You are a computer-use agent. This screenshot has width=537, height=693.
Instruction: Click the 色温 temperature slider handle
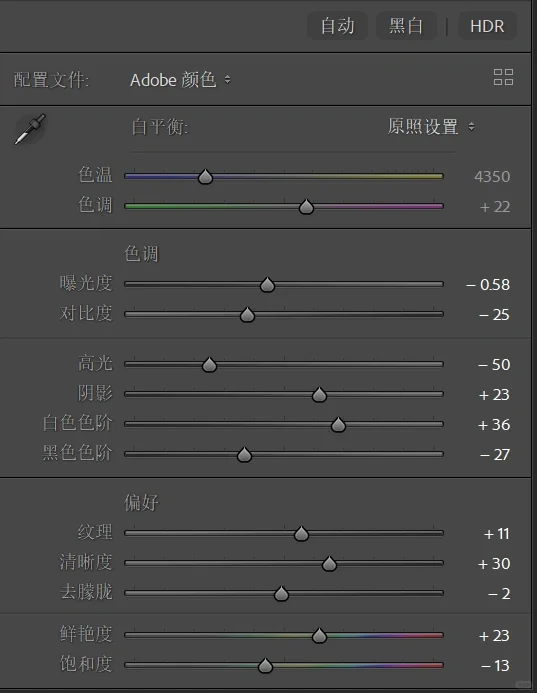point(205,177)
